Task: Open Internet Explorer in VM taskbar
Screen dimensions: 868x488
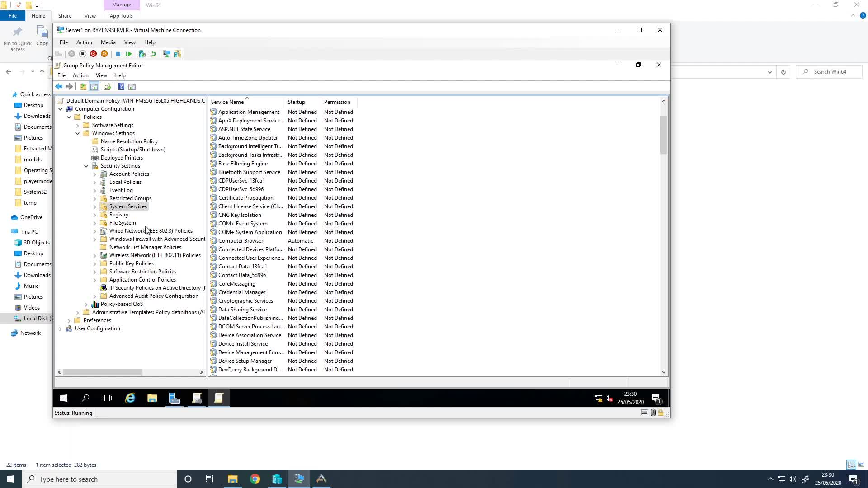Action: pos(130,398)
